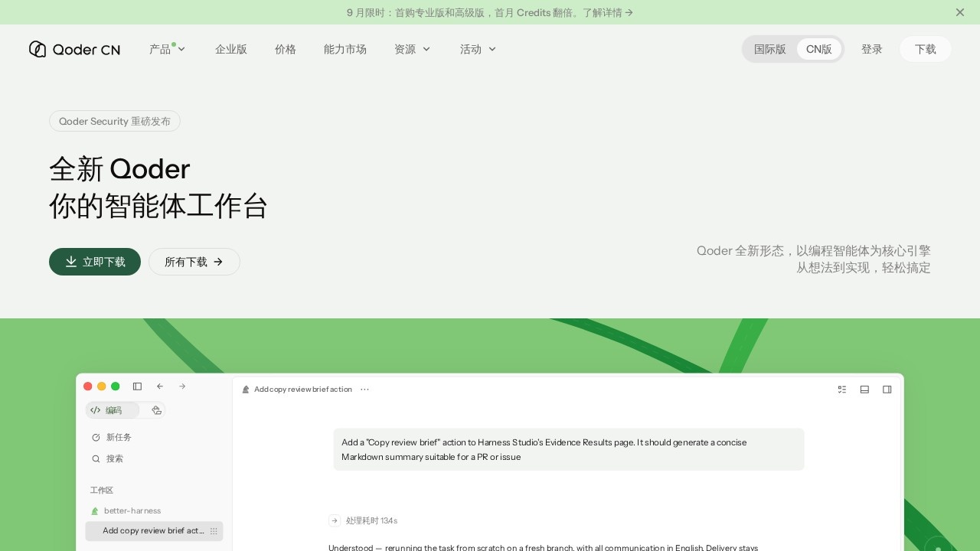Click the 'Add copy review brief action' title

303,390
